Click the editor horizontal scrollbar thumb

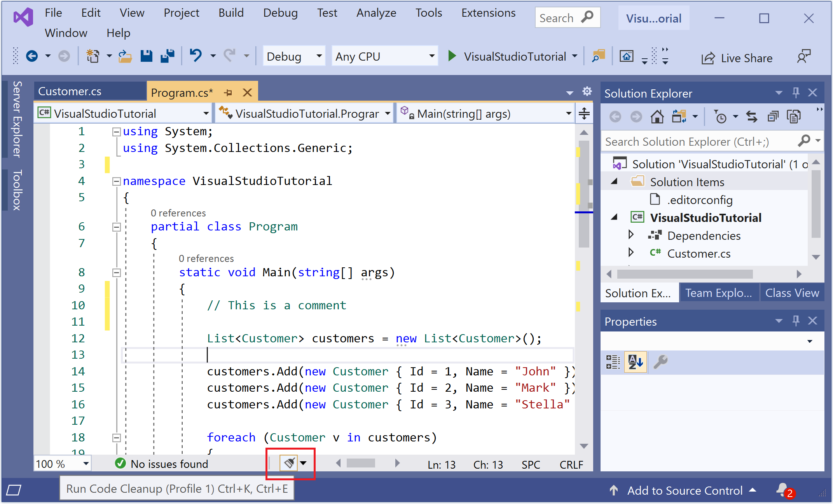(361, 463)
